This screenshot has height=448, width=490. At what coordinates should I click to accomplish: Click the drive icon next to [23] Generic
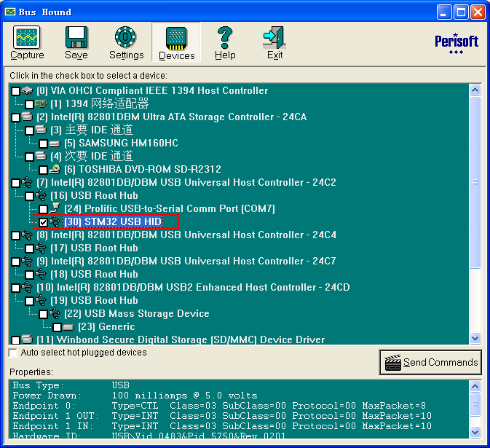click(68, 327)
